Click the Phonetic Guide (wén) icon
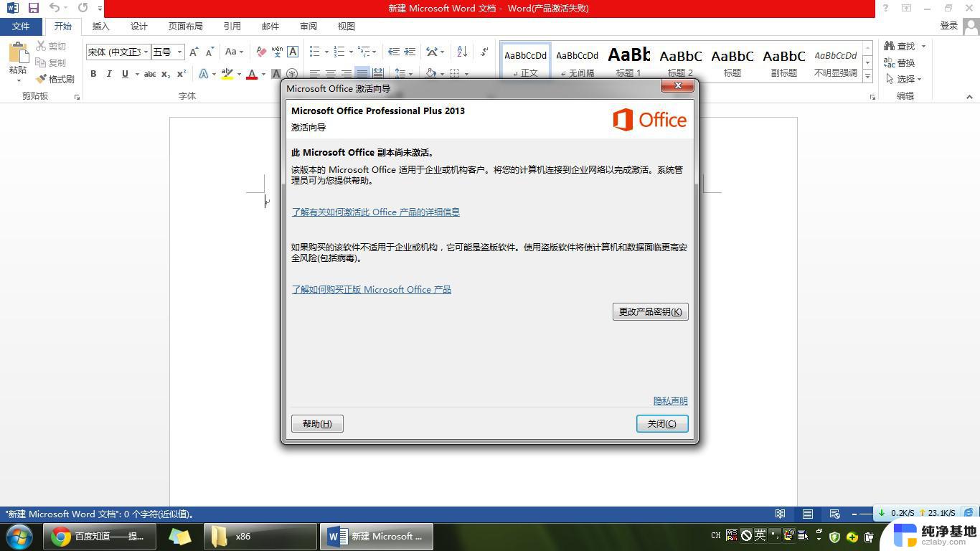The height and width of the screenshot is (551, 980). tap(277, 52)
